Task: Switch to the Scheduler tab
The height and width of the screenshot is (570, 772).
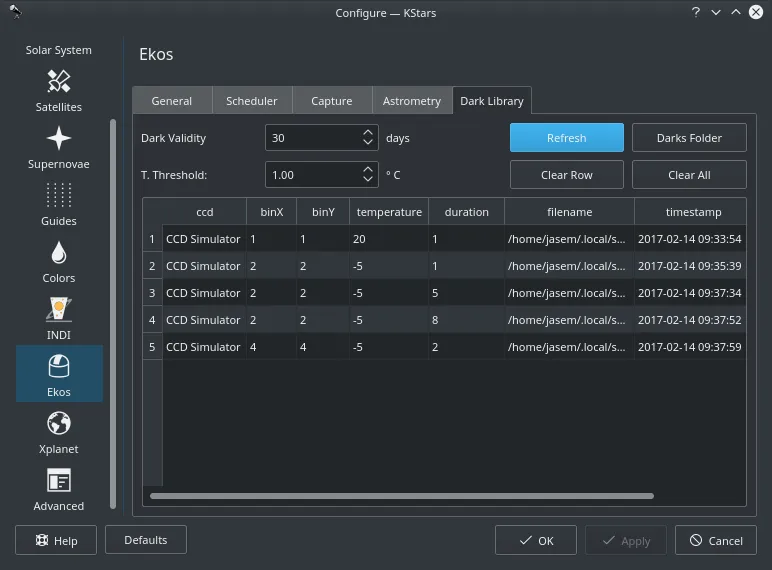Action: click(252, 101)
